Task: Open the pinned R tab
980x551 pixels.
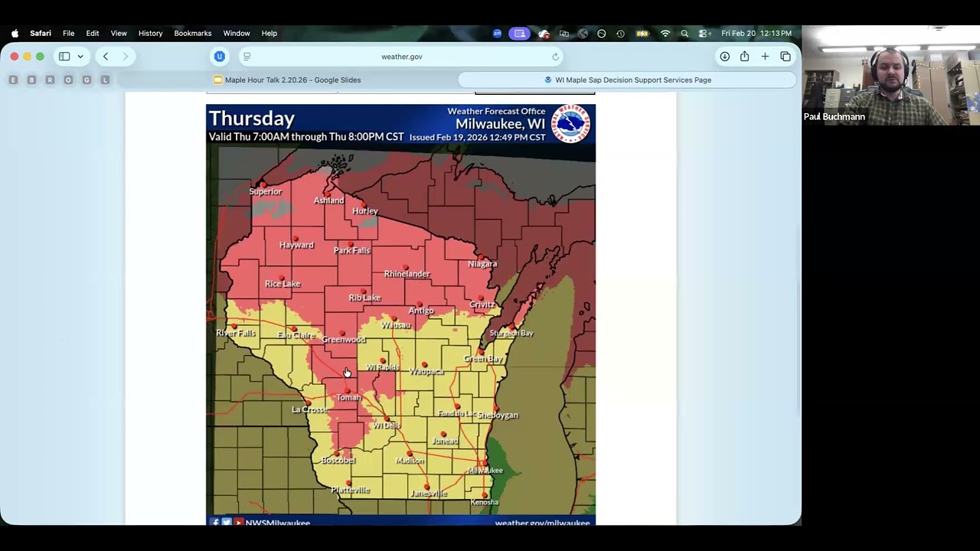Action: point(50,80)
